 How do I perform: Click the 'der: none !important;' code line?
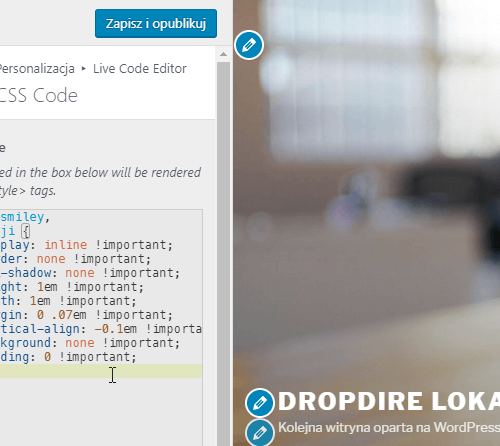(x=76, y=259)
